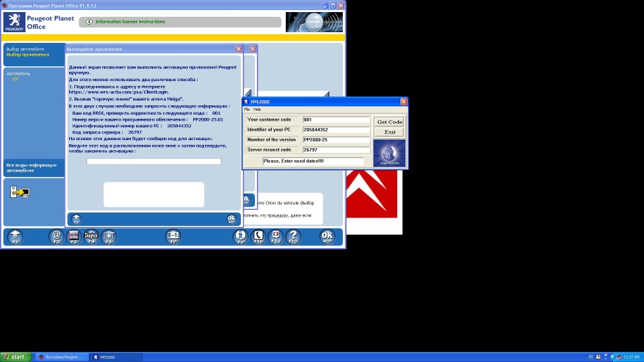The height and width of the screenshot is (362, 644).
Task: Minimize the Peugeot Planet Office window
Action: pos(325,6)
